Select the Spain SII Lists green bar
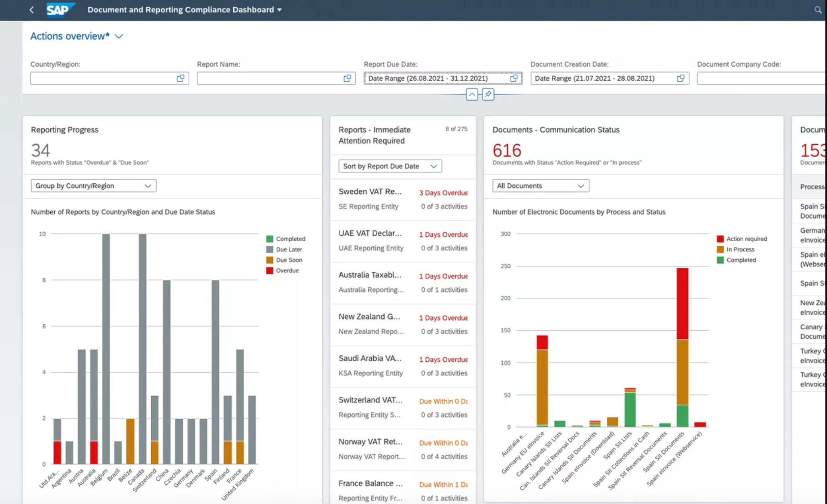Viewport: 827px width, 504px height. (630, 410)
